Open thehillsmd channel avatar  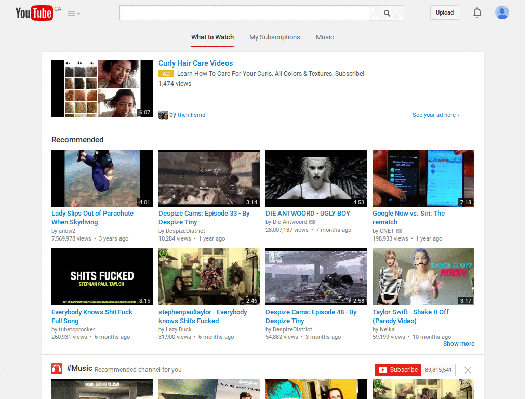coord(163,115)
